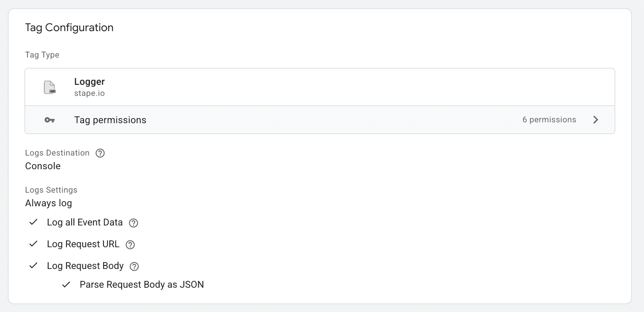
Task: Open the Logs Destination help tooltip icon
Action: [100, 153]
